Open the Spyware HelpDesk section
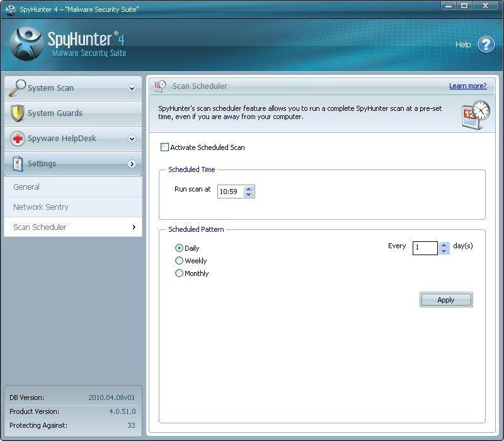 (x=73, y=139)
